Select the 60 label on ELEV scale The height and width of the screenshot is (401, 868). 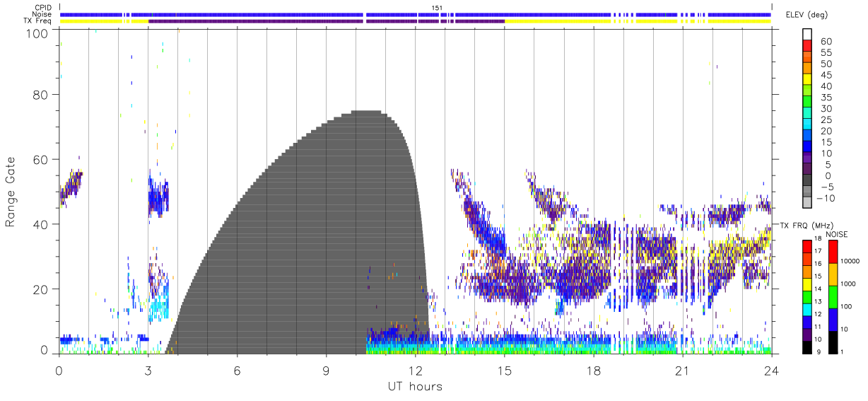pyautogui.click(x=826, y=42)
